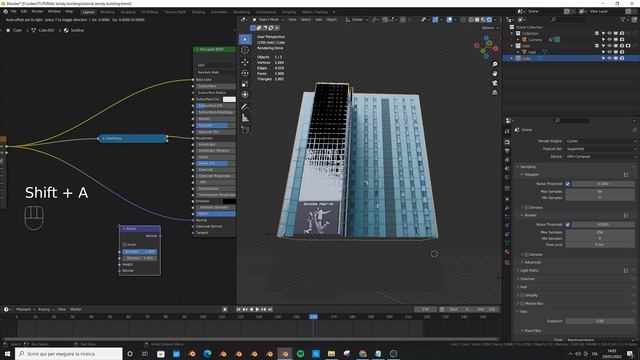Expand the Light Paths panel

(529, 271)
